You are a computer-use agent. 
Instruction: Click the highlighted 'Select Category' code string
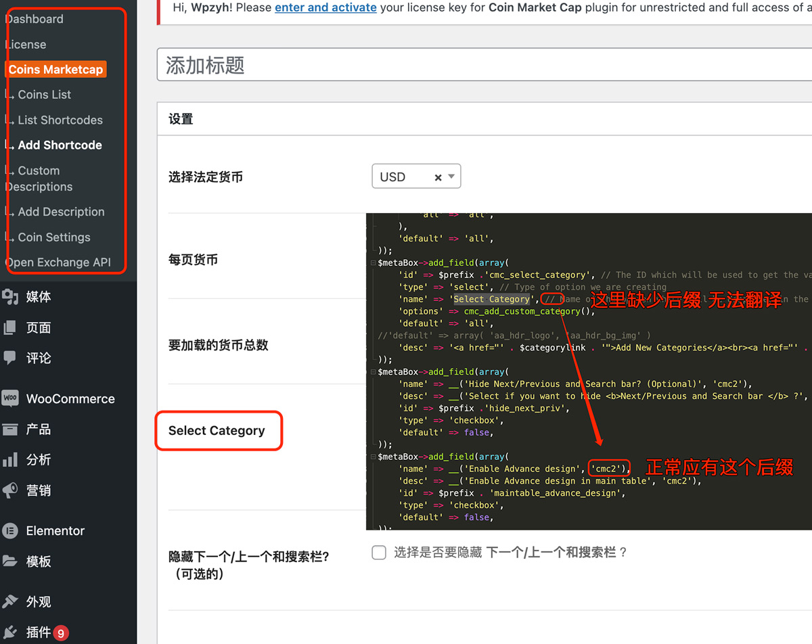[492, 299]
